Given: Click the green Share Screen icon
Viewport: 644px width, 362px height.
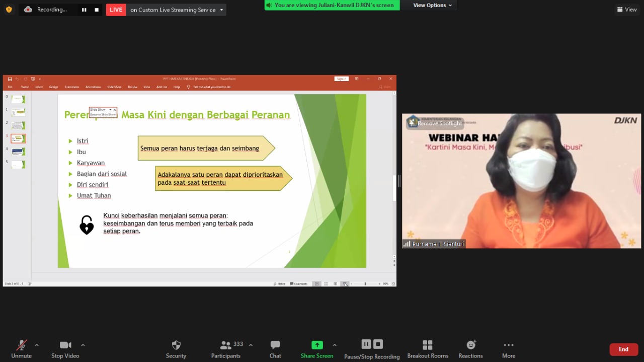Looking at the screenshot, I should point(317,345).
